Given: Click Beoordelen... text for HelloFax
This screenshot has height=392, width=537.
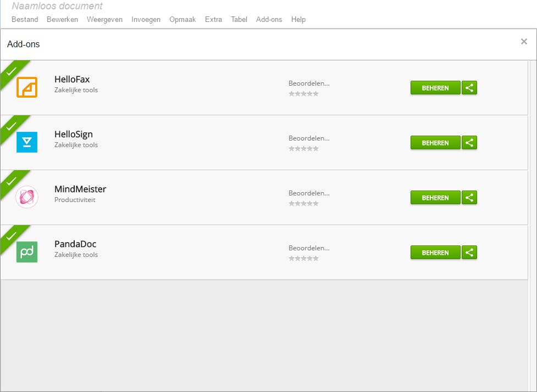Looking at the screenshot, I should [x=309, y=83].
